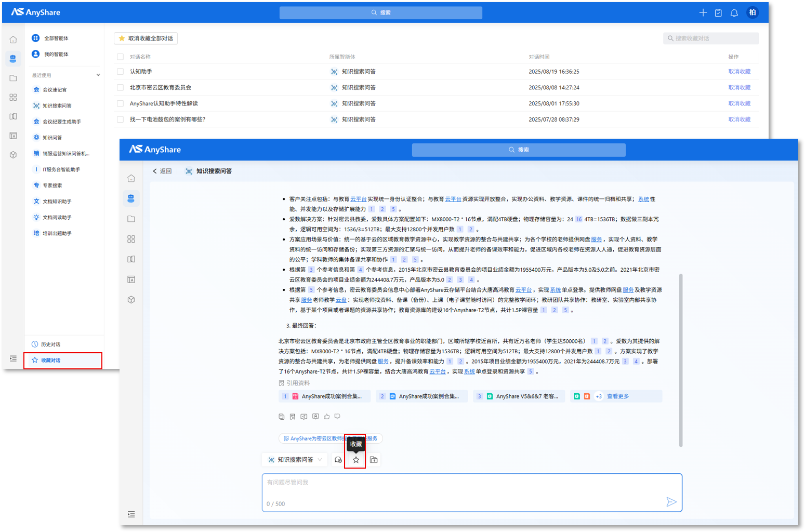The image size is (805, 532).
Task: Click 取消收藏全部对话 button
Action: pos(146,38)
